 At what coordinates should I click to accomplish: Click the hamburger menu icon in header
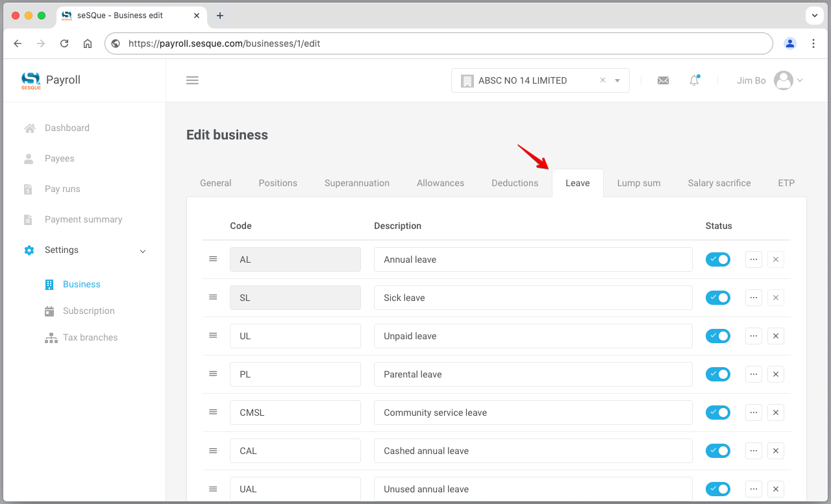(192, 80)
